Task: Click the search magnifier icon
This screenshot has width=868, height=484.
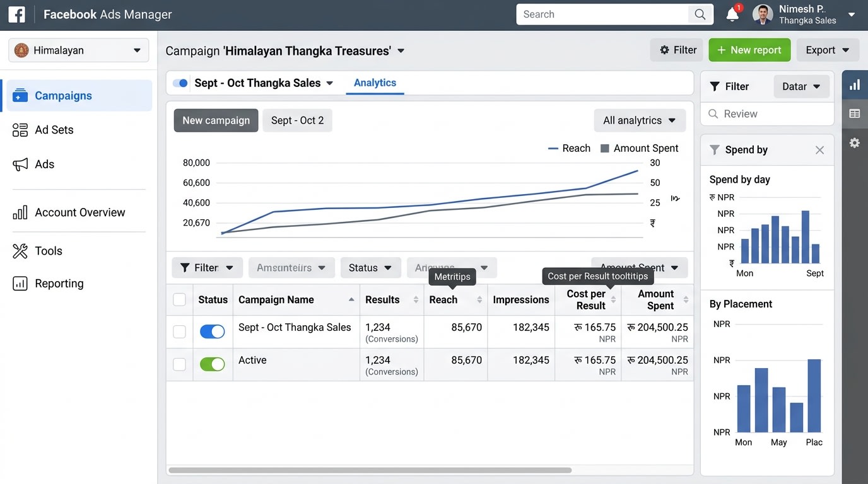Action: [x=700, y=14]
